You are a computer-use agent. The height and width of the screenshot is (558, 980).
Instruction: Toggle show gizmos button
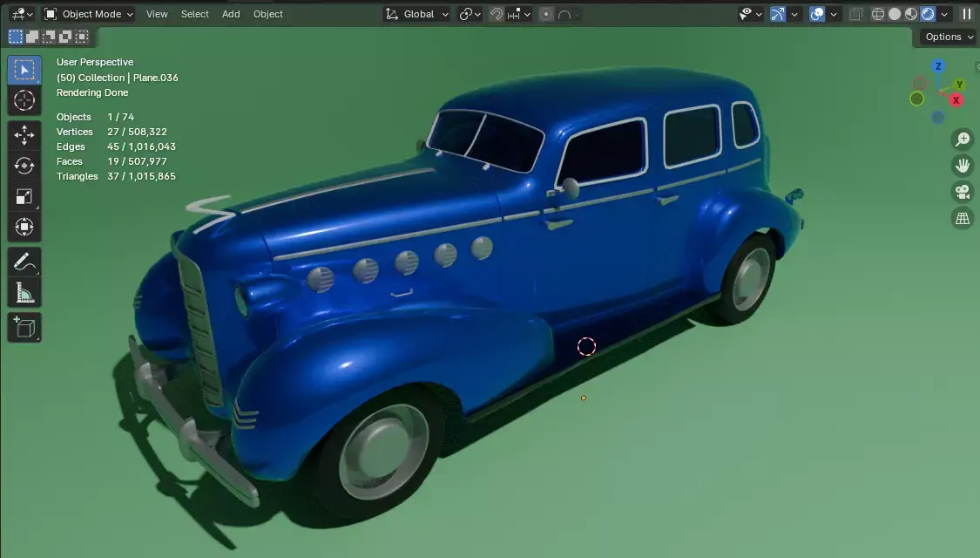coord(778,14)
